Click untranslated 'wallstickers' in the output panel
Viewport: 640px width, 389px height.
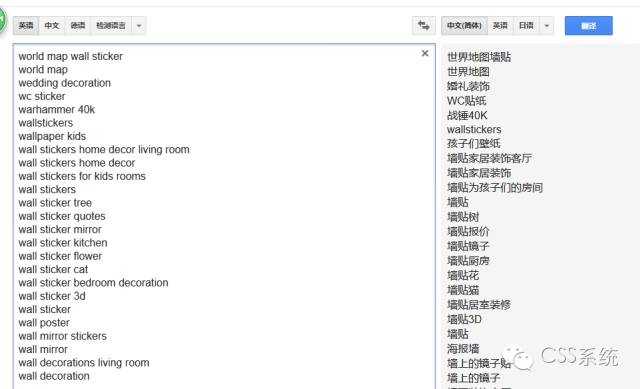(x=474, y=129)
